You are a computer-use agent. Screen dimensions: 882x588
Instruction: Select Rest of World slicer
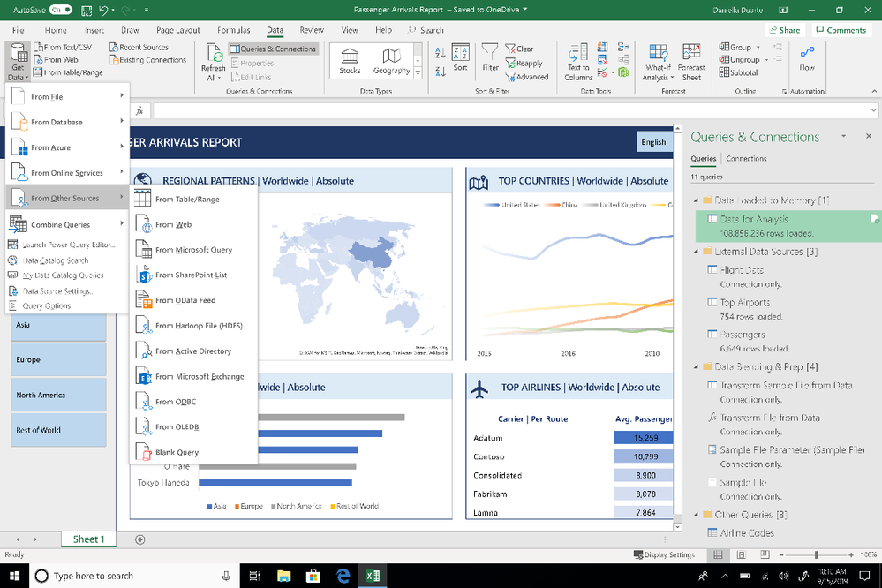point(58,430)
